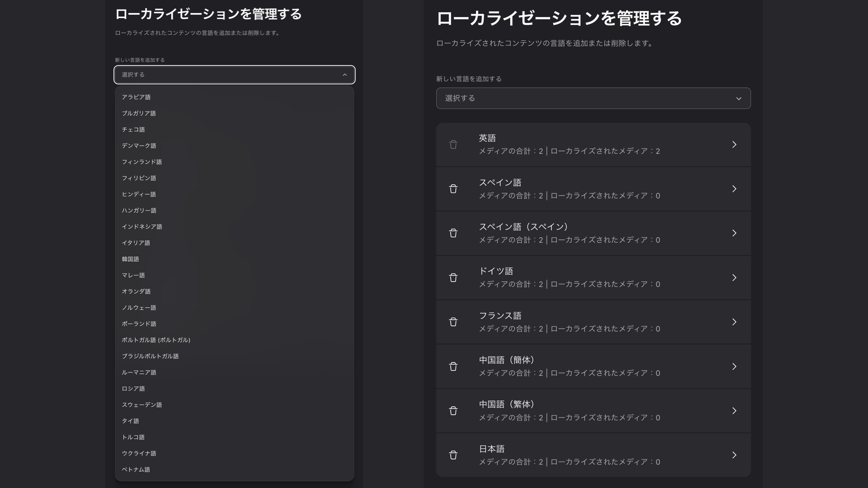Click trash icon beside 中国語（簡体）
The image size is (868, 488).
coord(453,366)
